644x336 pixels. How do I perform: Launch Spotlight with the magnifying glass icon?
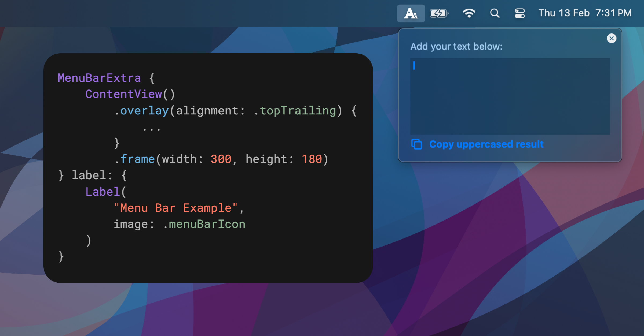(495, 13)
